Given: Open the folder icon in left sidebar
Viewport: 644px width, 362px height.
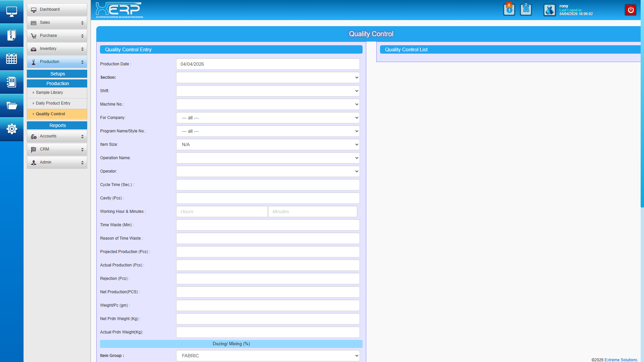Looking at the screenshot, I should click(11, 106).
